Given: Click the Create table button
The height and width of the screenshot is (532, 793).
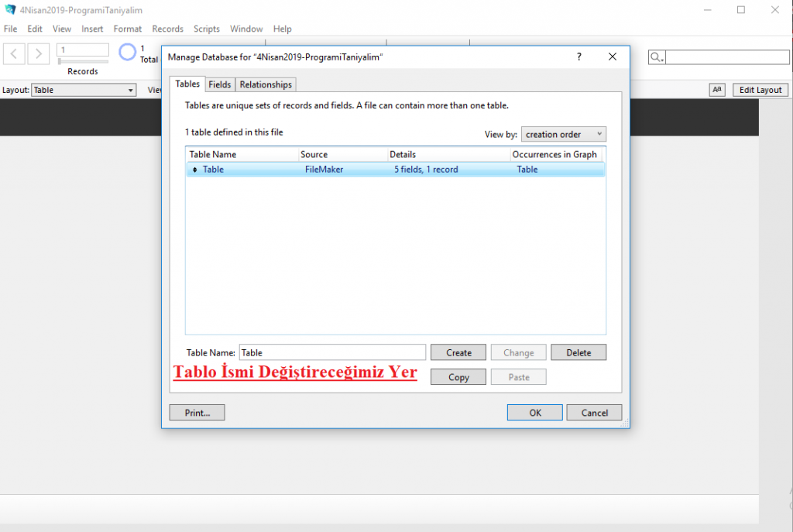Looking at the screenshot, I should [458, 352].
